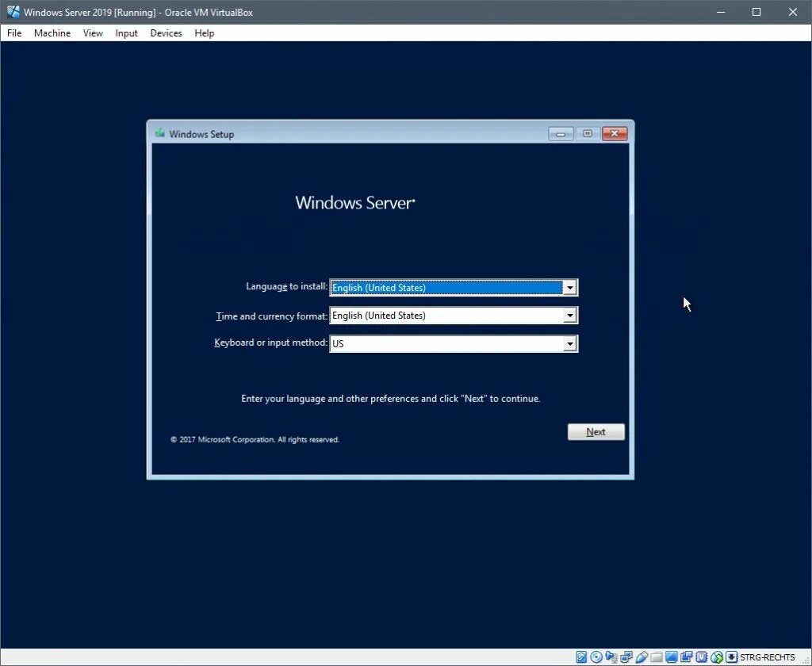Screen dimensions: 812x666
Task: Click the USB devices status icon
Action: [x=641, y=657]
